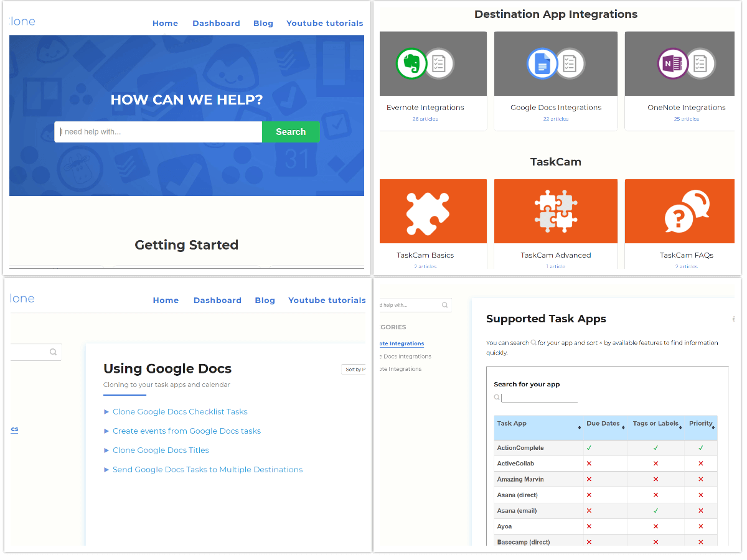
Task: Open Youtube tutorials on Using Google Docs page
Action: pos(327,301)
